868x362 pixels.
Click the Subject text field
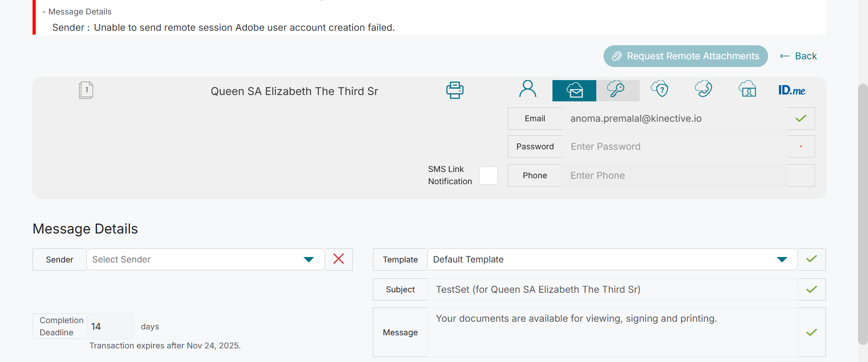(612, 290)
